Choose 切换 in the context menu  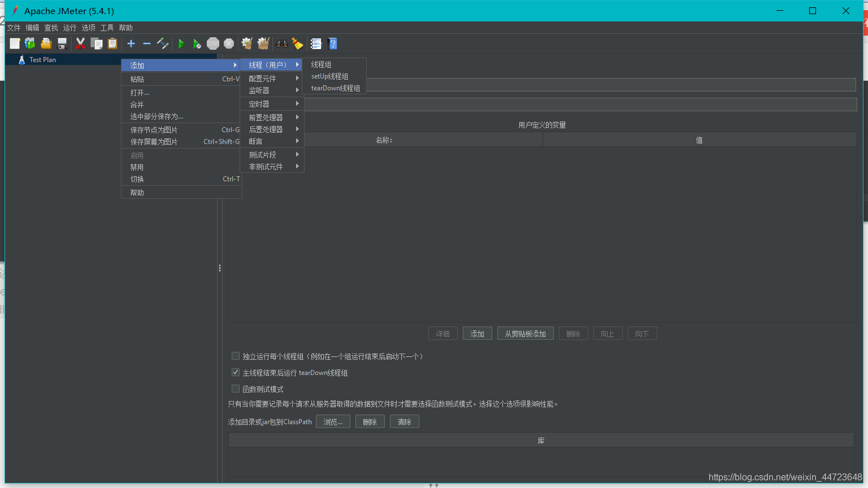(181, 179)
